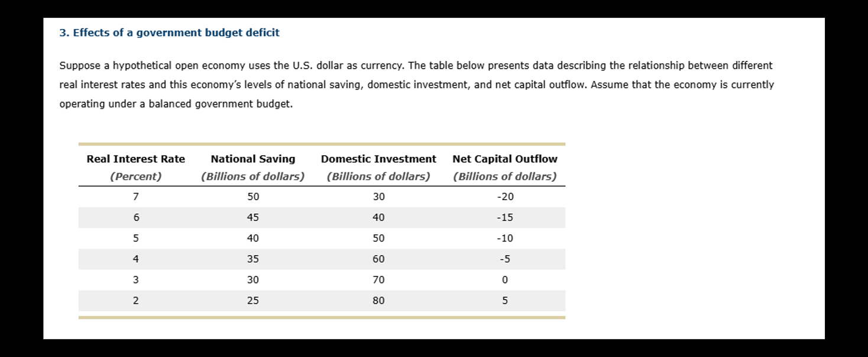Select net capital outflow value -20

(505, 197)
